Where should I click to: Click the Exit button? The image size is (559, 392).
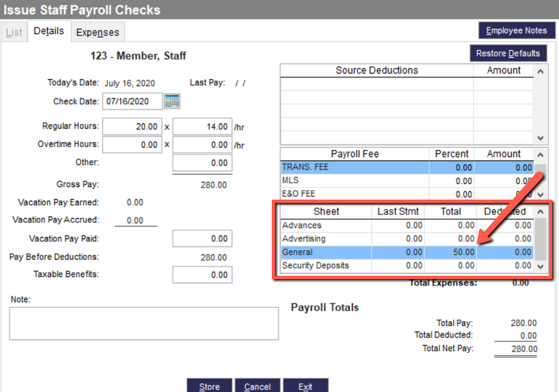305,386
